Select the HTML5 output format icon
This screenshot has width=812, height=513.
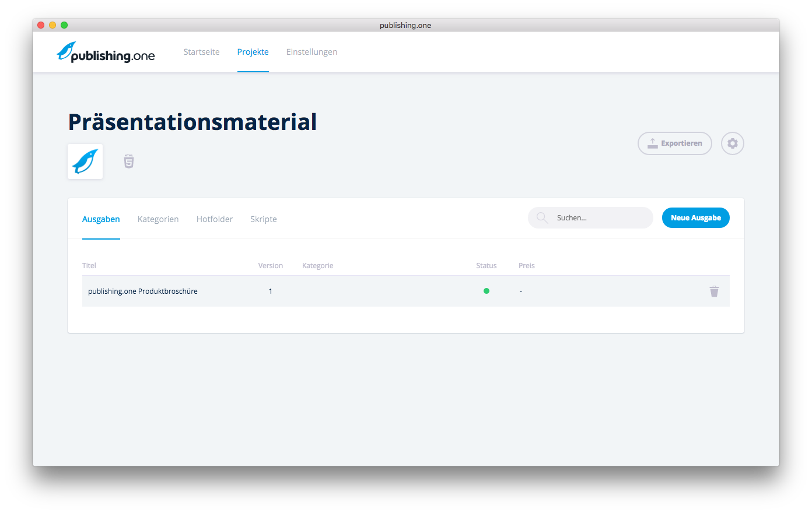129,161
